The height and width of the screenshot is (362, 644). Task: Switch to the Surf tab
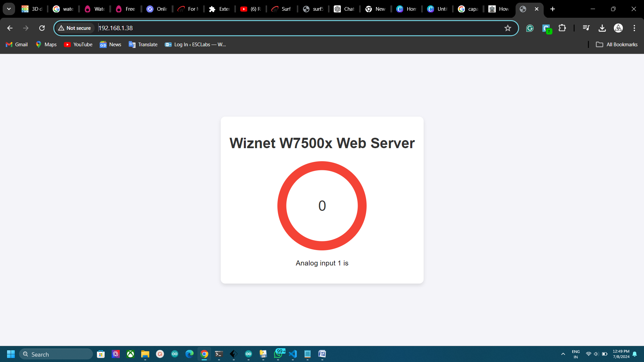click(281, 9)
